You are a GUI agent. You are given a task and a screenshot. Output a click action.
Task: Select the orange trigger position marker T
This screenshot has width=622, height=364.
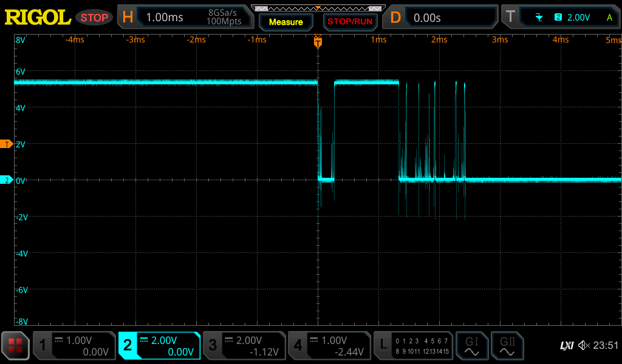coord(318,41)
